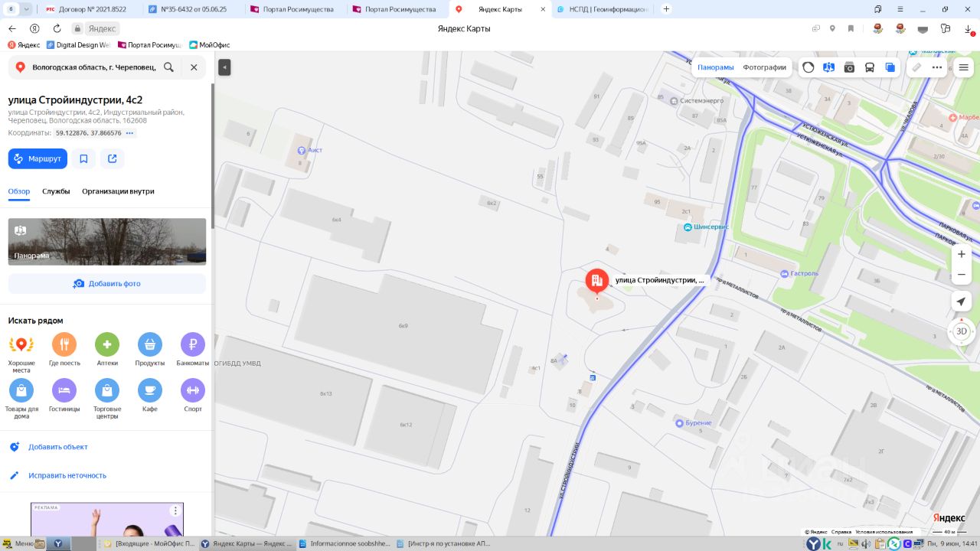Open coordinates options three-dot button
980x551 pixels.
coord(130,133)
